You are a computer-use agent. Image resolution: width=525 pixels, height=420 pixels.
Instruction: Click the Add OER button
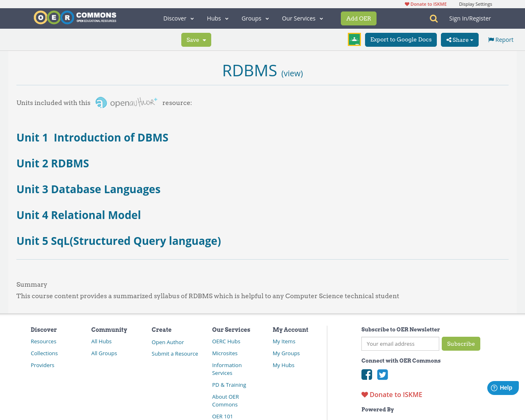pos(358,18)
